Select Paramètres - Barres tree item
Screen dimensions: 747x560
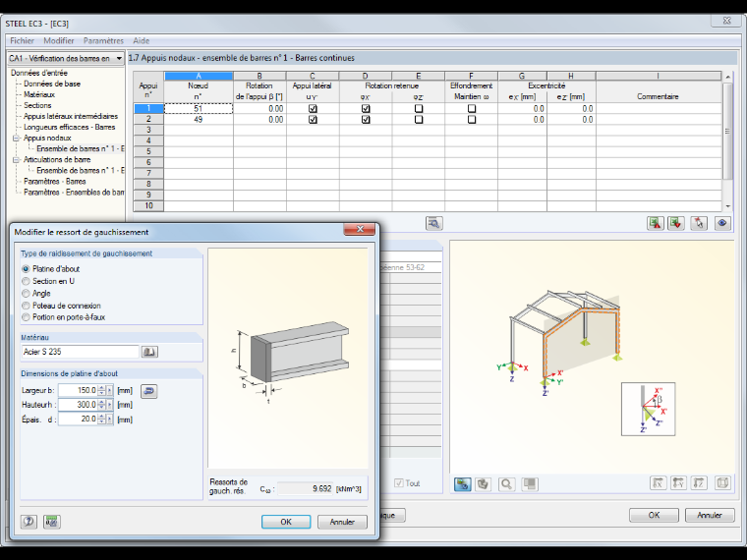point(55,182)
